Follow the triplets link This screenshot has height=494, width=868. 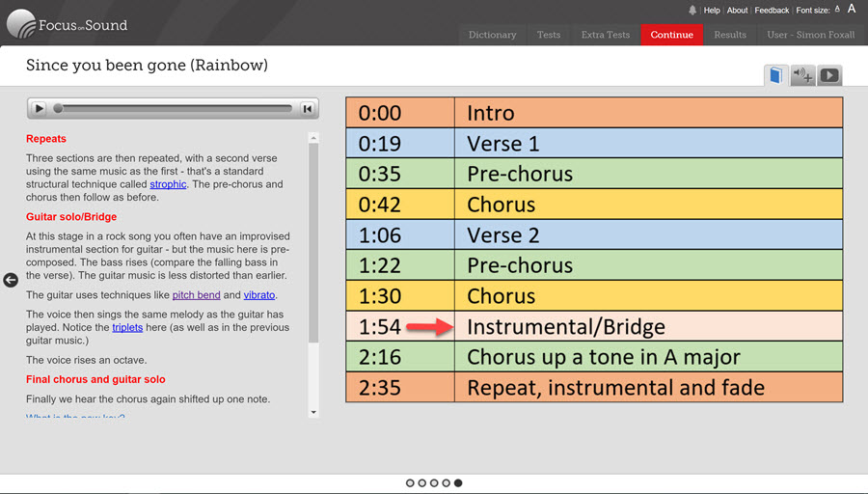pos(127,327)
